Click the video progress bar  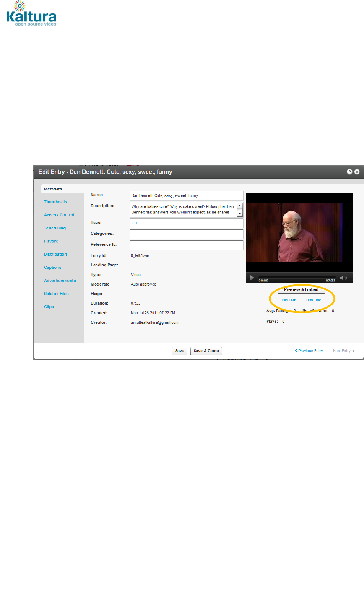(297, 277)
